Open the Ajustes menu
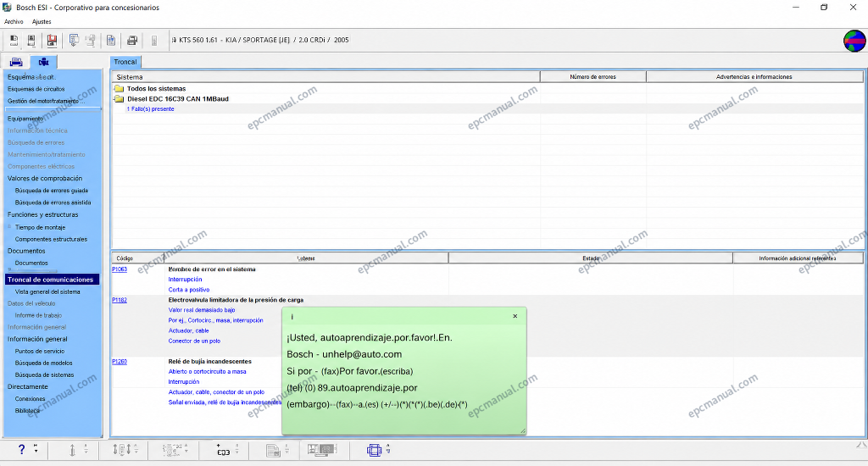 pyautogui.click(x=42, y=21)
